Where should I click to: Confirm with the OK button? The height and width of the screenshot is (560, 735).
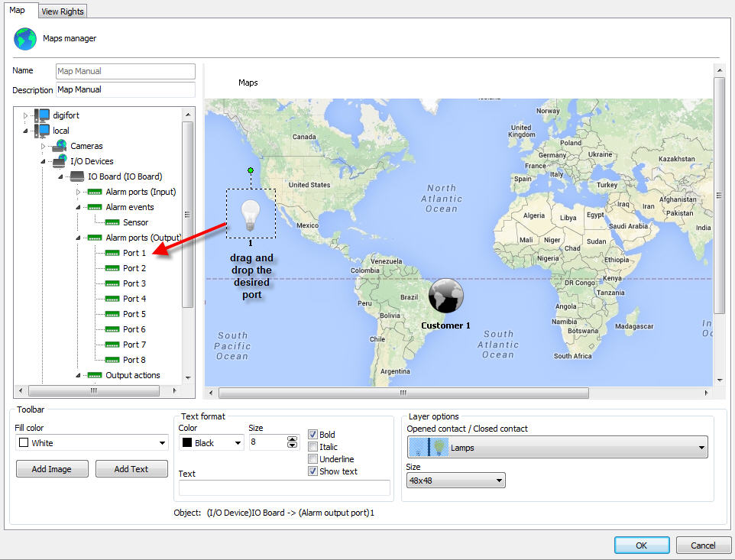642,545
